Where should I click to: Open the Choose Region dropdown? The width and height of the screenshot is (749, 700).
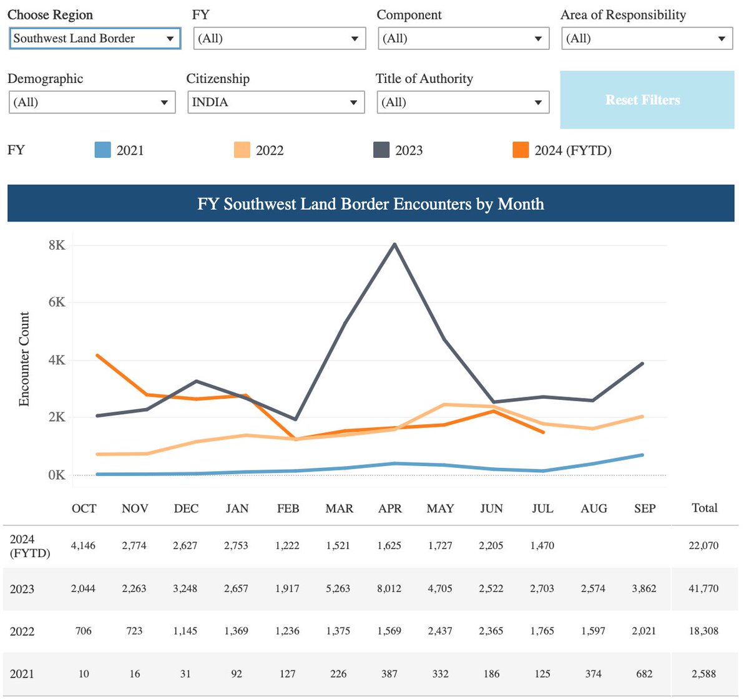point(95,39)
